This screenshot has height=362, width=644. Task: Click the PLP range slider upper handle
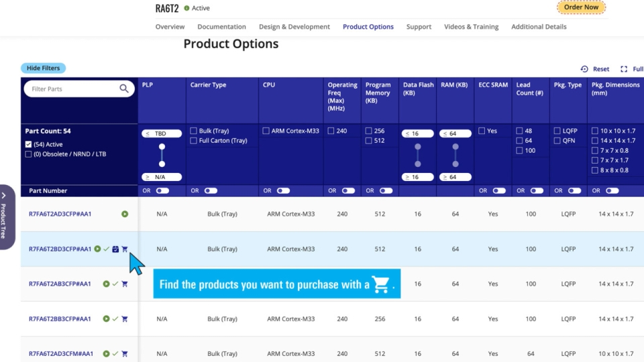tap(162, 146)
